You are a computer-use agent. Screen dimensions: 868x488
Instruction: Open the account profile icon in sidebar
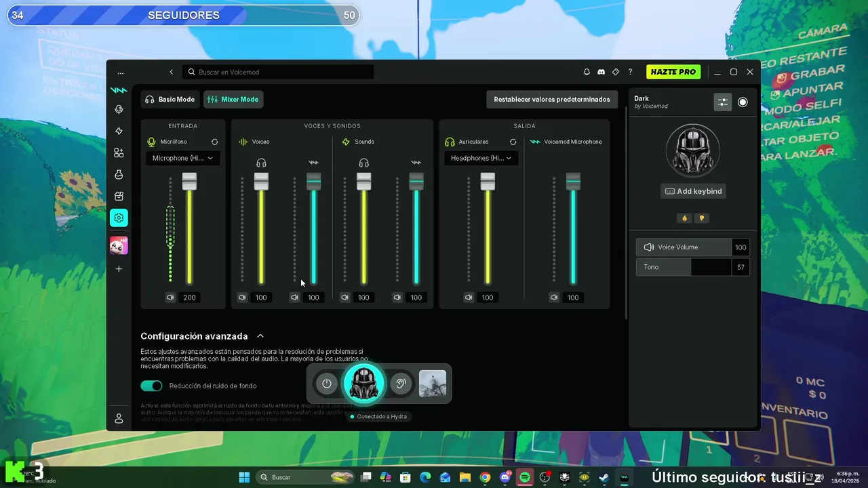click(x=119, y=419)
